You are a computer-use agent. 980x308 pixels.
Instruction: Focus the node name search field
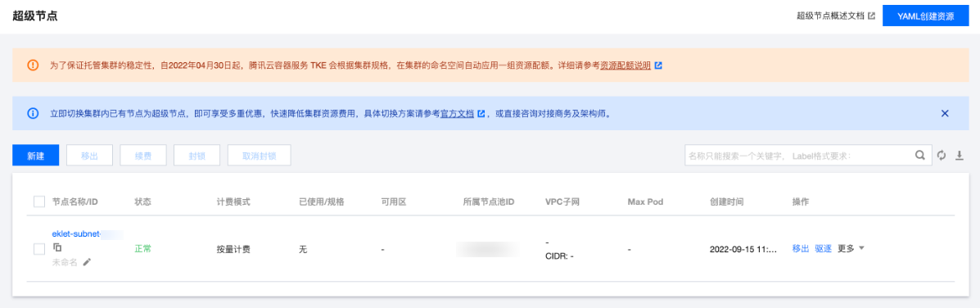[799, 156]
